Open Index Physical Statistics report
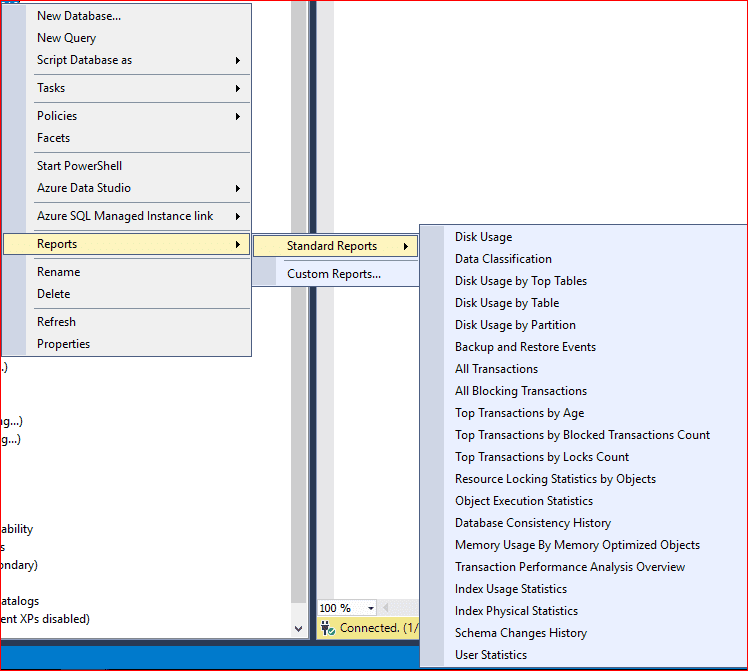 (516, 611)
